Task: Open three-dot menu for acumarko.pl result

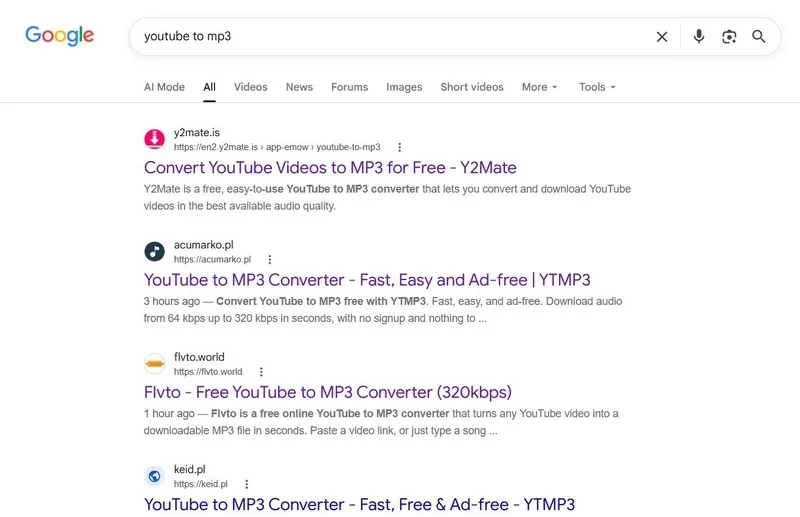Action: (x=270, y=259)
